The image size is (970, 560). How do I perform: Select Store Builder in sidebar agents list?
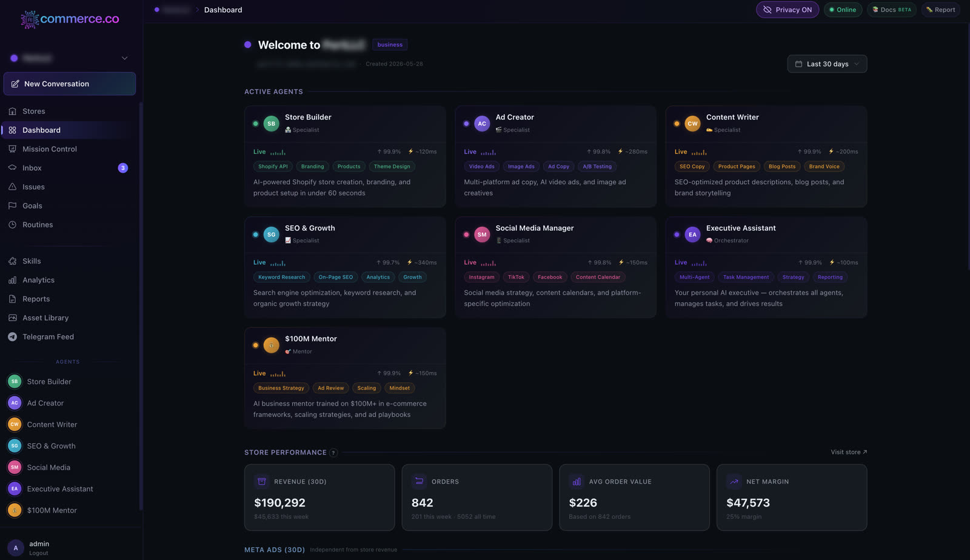[x=70, y=382]
